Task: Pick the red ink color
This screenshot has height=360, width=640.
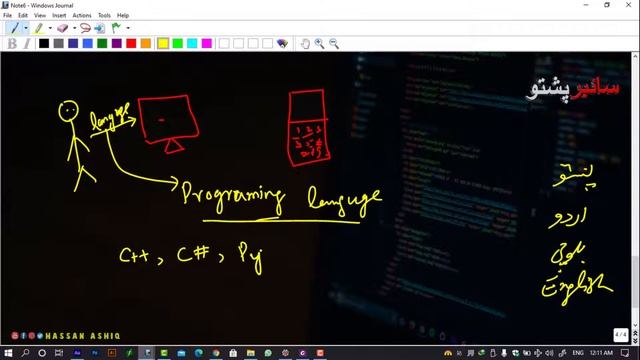Action: [x=131, y=43]
